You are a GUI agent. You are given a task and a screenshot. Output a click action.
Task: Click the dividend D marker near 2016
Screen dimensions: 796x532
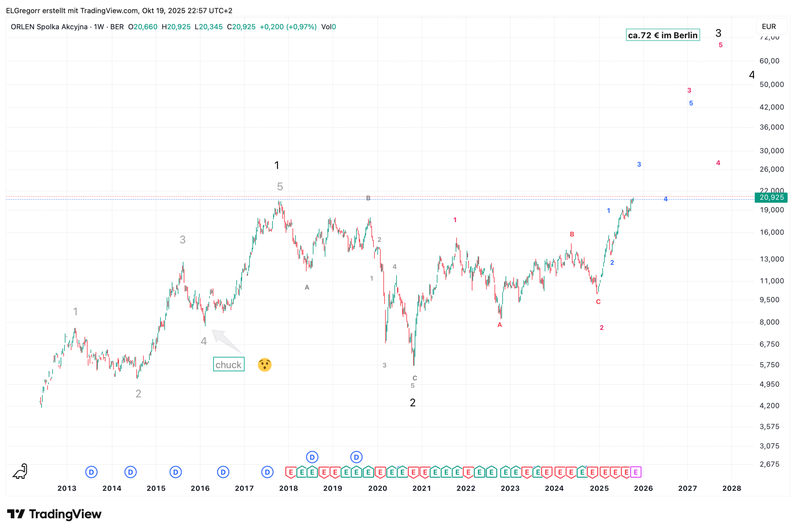click(223, 472)
